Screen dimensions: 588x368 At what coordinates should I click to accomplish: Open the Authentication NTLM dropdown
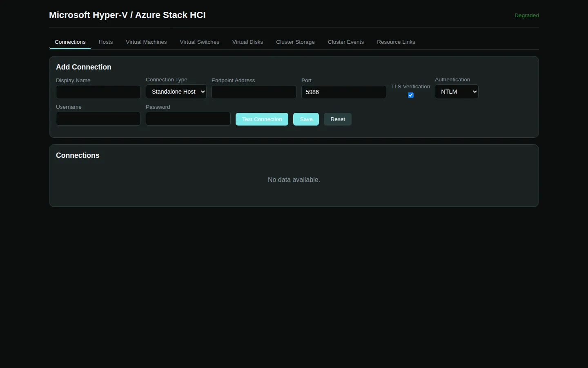(457, 92)
